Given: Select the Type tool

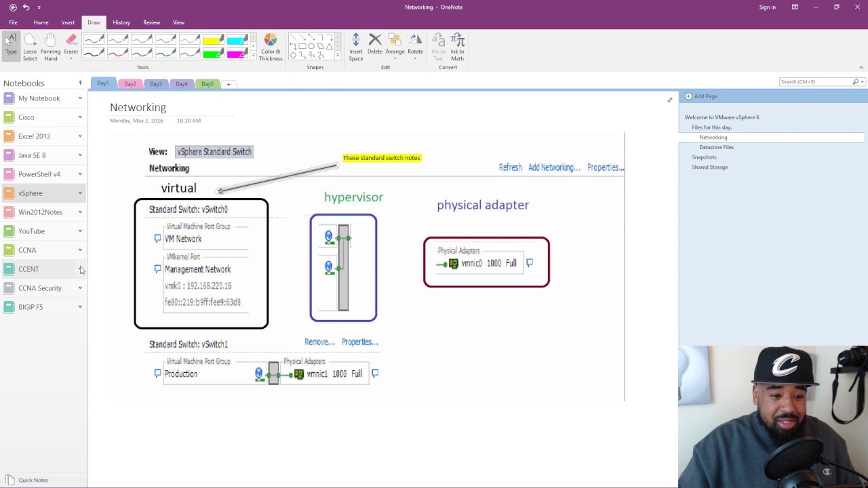Looking at the screenshot, I should point(11,46).
